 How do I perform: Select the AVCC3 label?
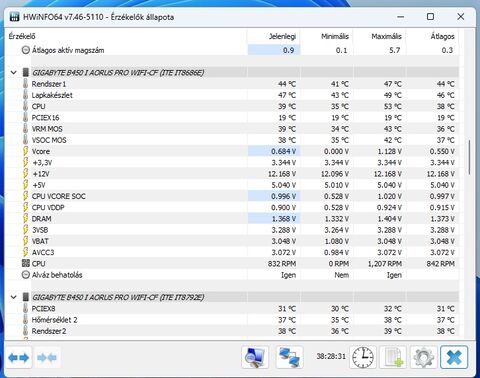coord(43,252)
